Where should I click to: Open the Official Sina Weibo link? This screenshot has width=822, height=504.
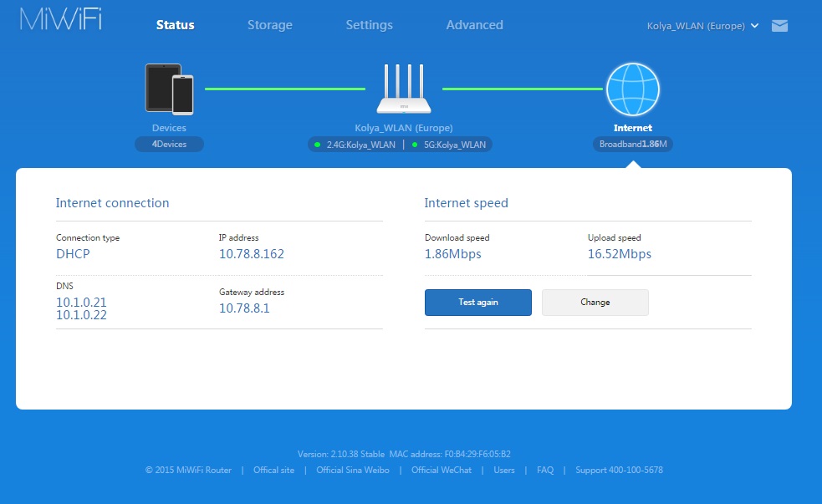353,471
